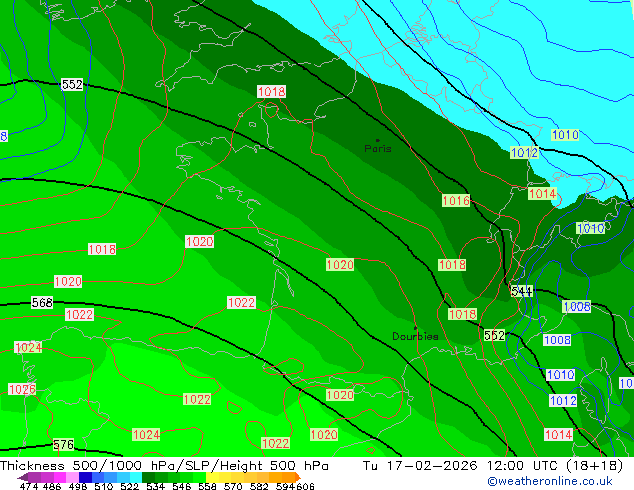
Task: Click the 552 label on upper-left contour
Action: coord(72,84)
